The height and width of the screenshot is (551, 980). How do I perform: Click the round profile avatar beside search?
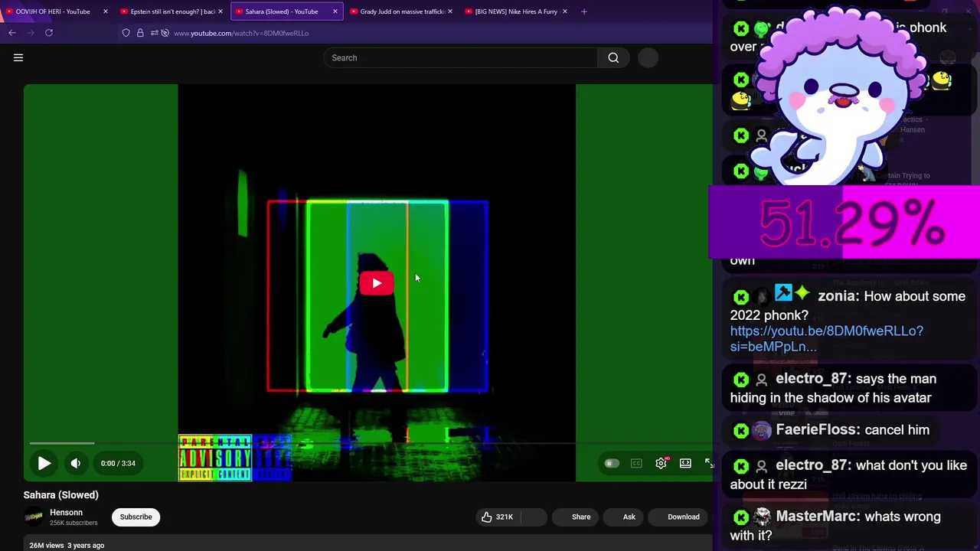pyautogui.click(x=648, y=57)
